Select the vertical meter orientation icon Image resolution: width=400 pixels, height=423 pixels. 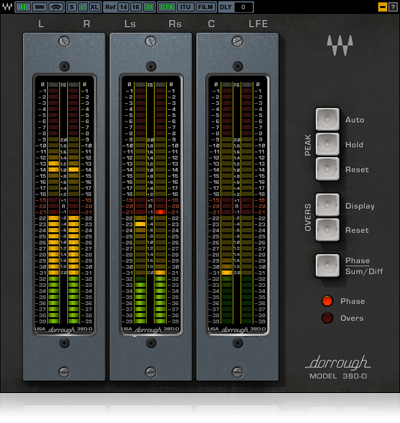click(x=23, y=7)
